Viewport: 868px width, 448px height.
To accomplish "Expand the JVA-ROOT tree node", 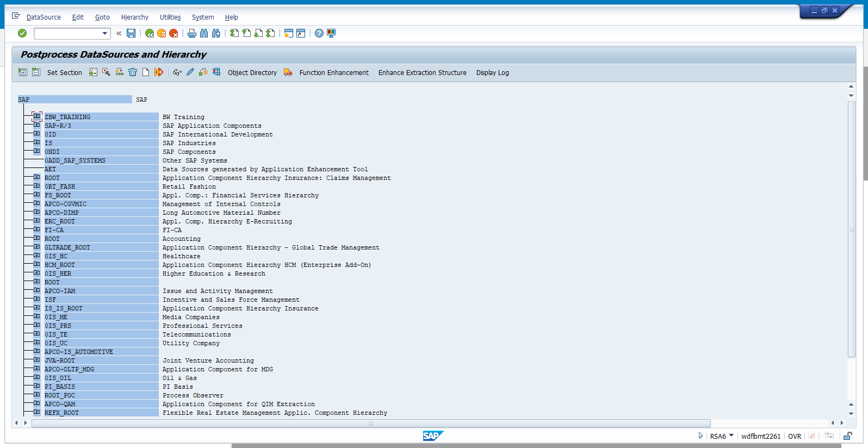I will point(37,360).
